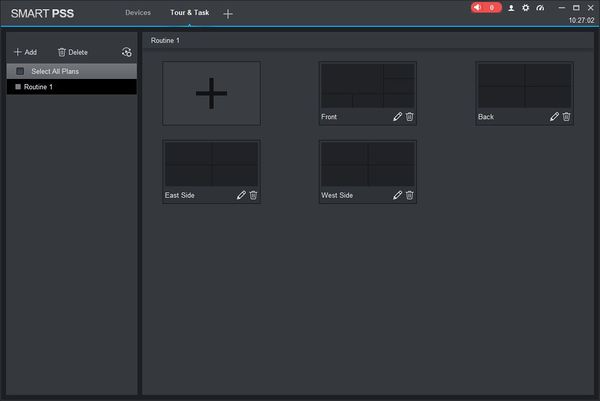The image size is (600, 401).
Task: Open the system status gauge icon
Action: click(x=540, y=8)
